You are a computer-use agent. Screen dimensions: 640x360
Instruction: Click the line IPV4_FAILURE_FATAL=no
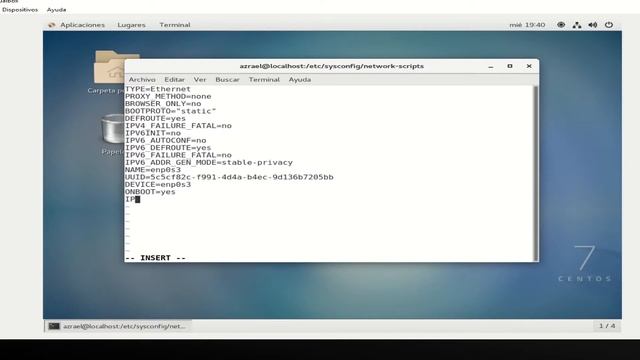[178, 126]
